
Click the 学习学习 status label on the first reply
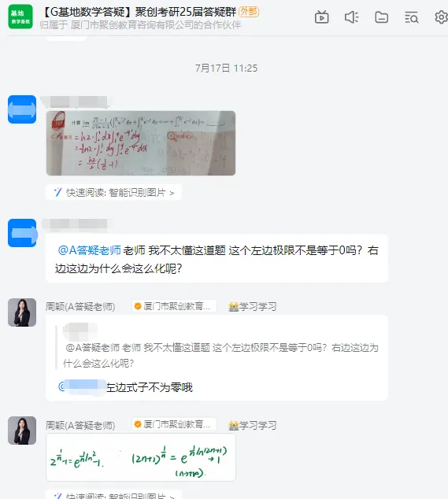[253, 306]
